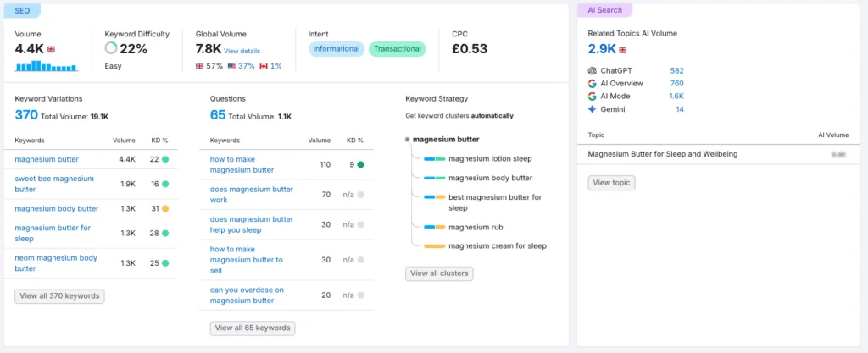Open neom magnesium body butter link
Viewport: 868px width, 353px height.
[x=56, y=263]
